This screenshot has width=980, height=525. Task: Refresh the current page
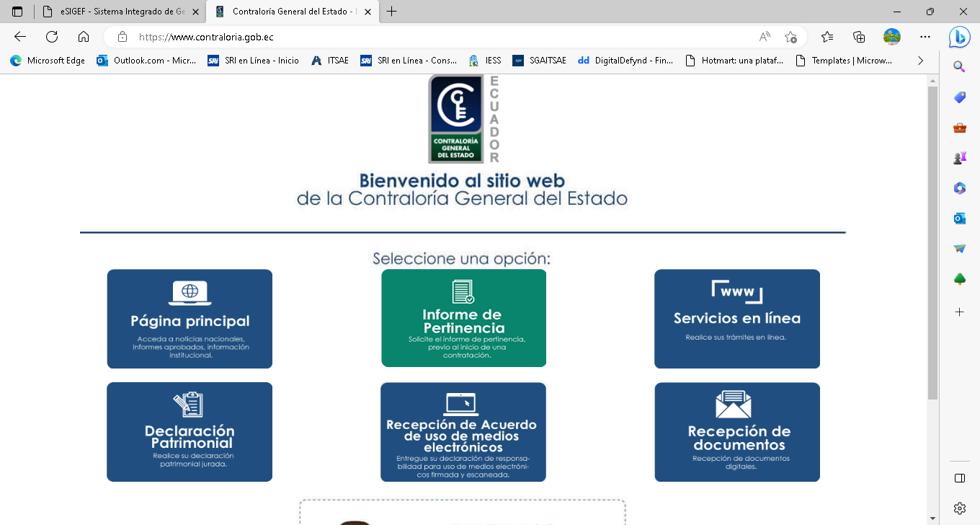[x=52, y=37]
